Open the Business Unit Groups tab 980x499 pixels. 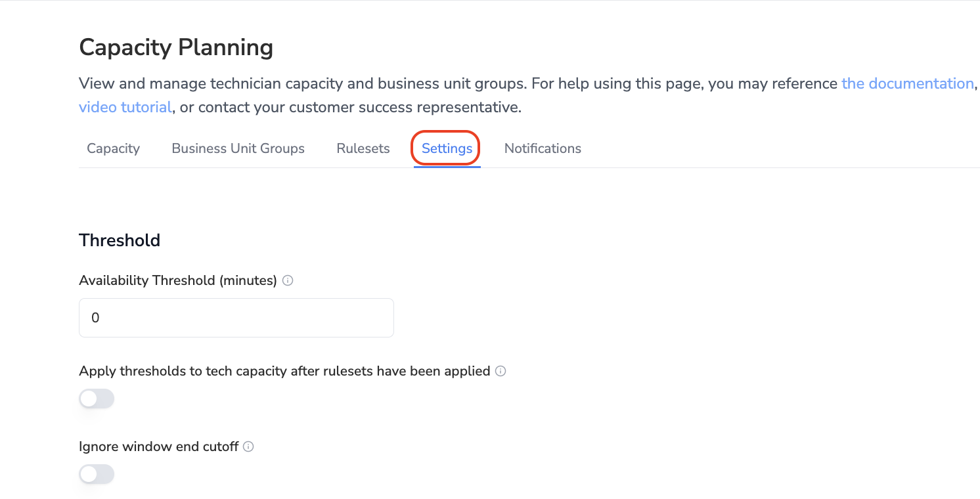coord(238,148)
